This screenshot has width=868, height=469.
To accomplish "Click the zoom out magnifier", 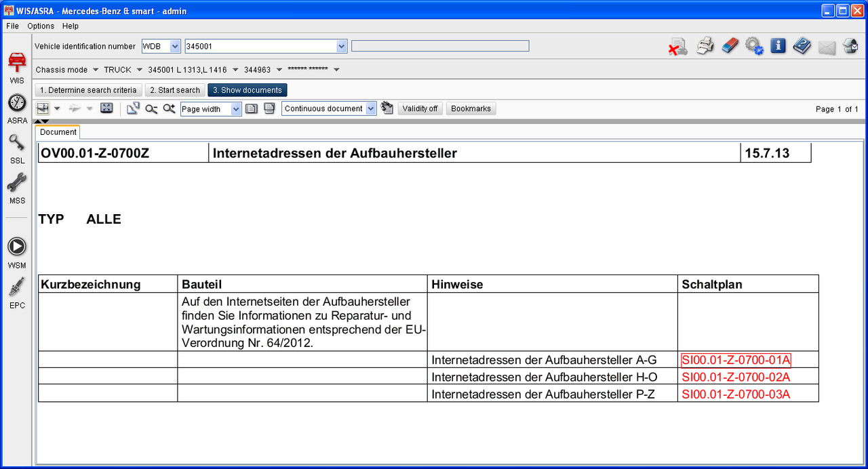I will pyautogui.click(x=151, y=108).
